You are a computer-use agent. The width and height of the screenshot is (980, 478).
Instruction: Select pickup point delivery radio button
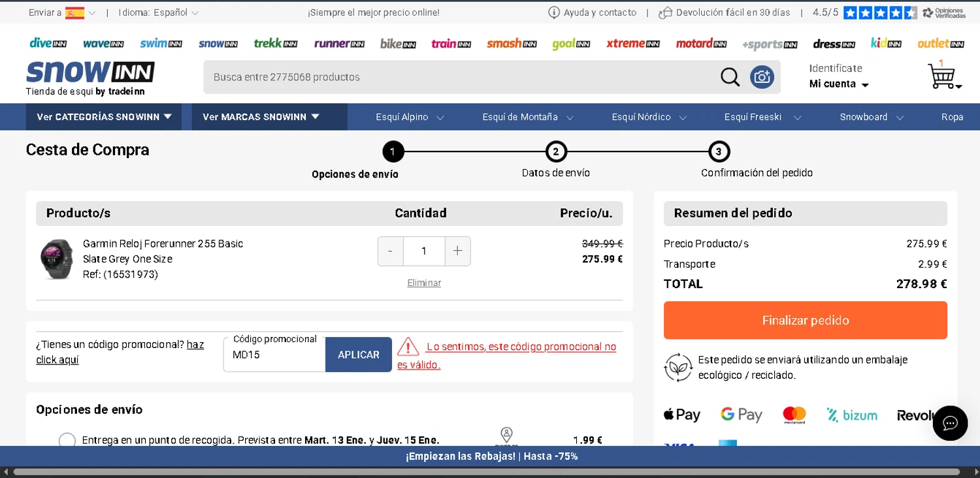pos(67,441)
